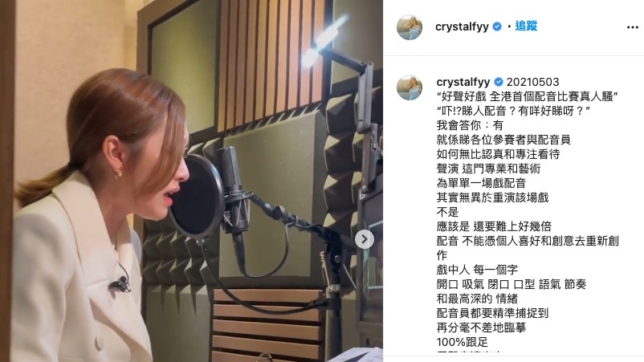Follow crystalfyy via the 追蹤 link
This screenshot has width=644, height=362.
(x=526, y=26)
